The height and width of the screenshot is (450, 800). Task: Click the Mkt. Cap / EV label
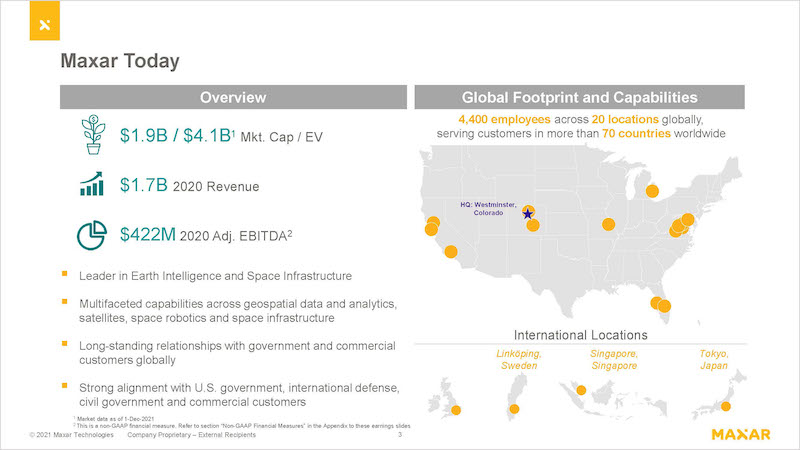pyautogui.click(x=282, y=137)
